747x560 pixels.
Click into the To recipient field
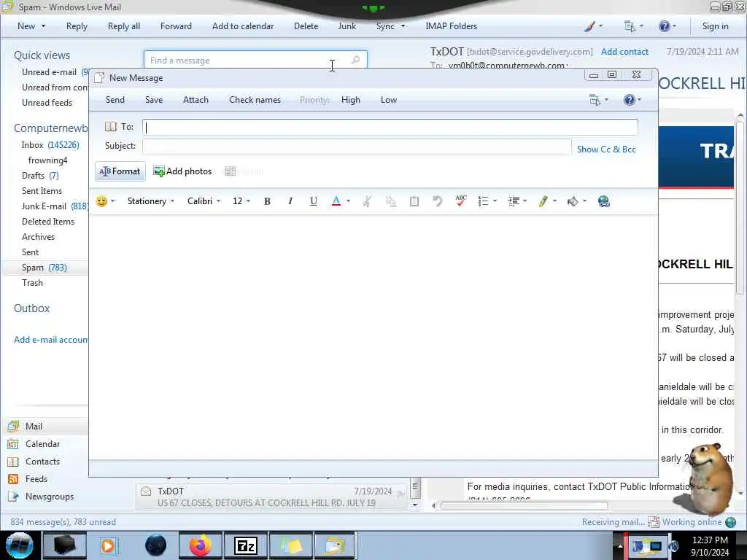[390, 127]
